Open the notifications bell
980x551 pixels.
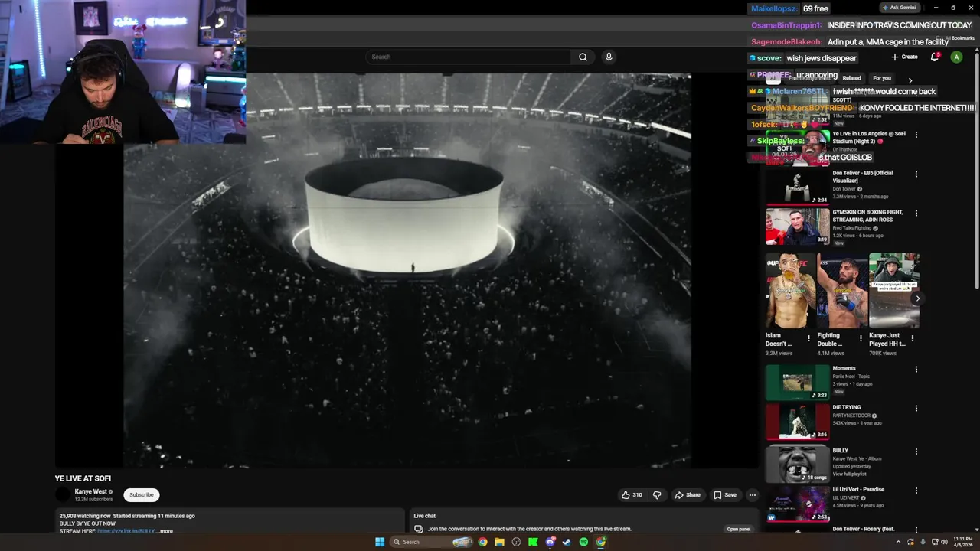tap(935, 57)
